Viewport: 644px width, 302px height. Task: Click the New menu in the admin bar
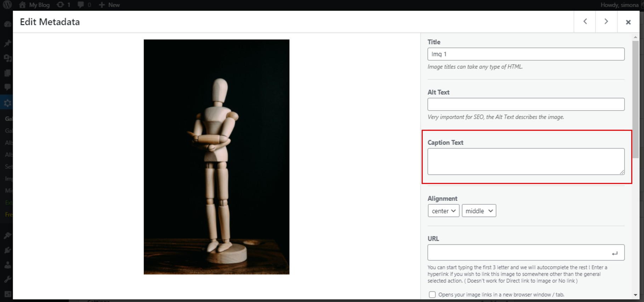click(x=109, y=5)
